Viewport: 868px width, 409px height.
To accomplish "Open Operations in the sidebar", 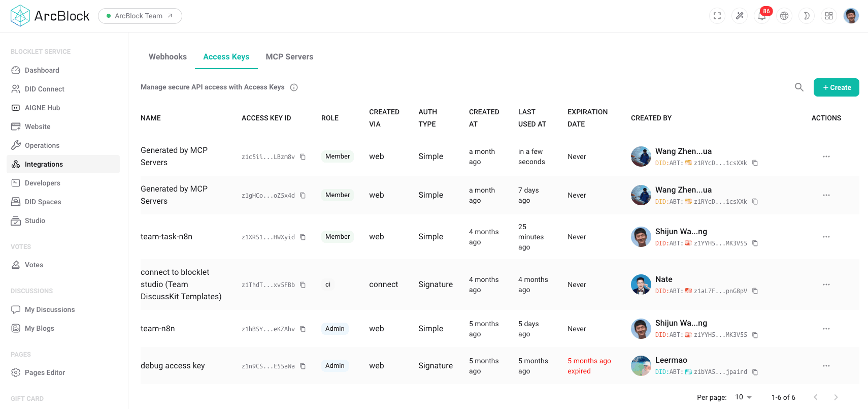I will tap(63, 145).
